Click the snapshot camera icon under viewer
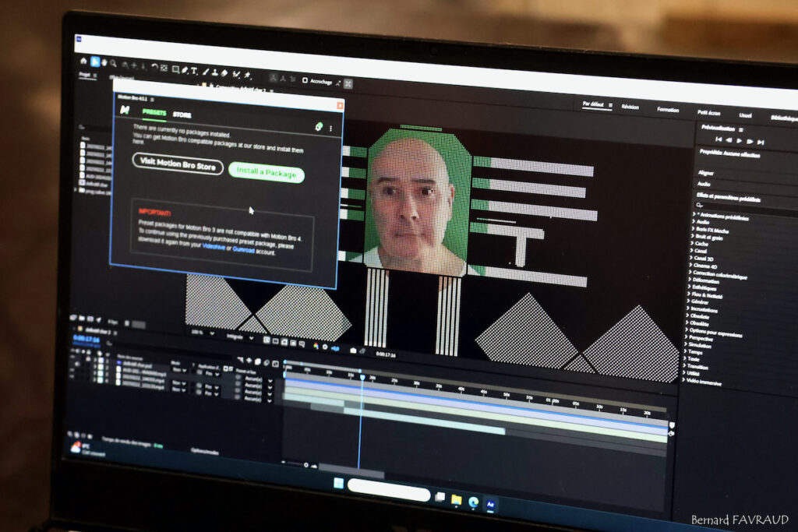The height and width of the screenshot is (532, 798). pos(353,351)
